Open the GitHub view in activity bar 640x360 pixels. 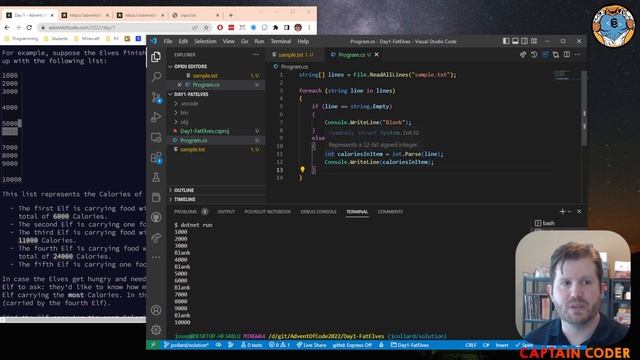click(x=156, y=217)
